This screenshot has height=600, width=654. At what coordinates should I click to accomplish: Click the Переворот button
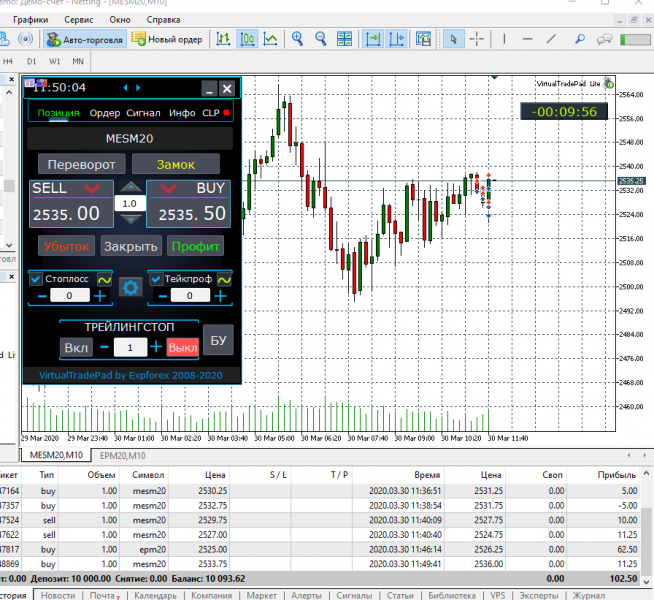[82, 164]
